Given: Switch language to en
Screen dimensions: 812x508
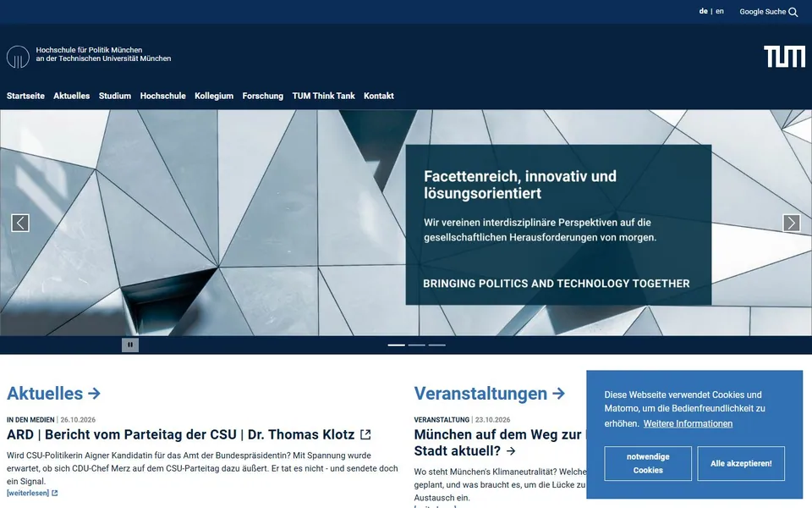Looking at the screenshot, I should (720, 11).
